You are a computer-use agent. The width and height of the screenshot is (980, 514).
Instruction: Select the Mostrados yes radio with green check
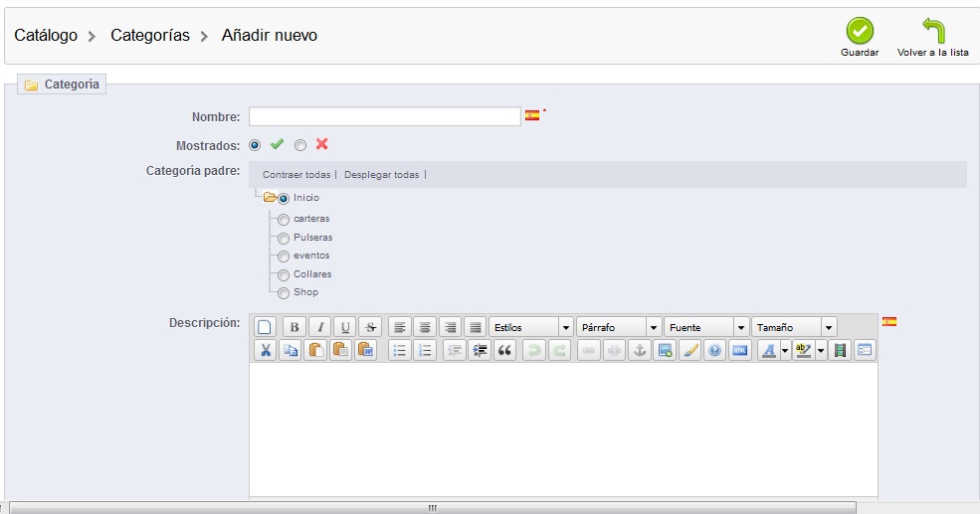tap(255, 145)
